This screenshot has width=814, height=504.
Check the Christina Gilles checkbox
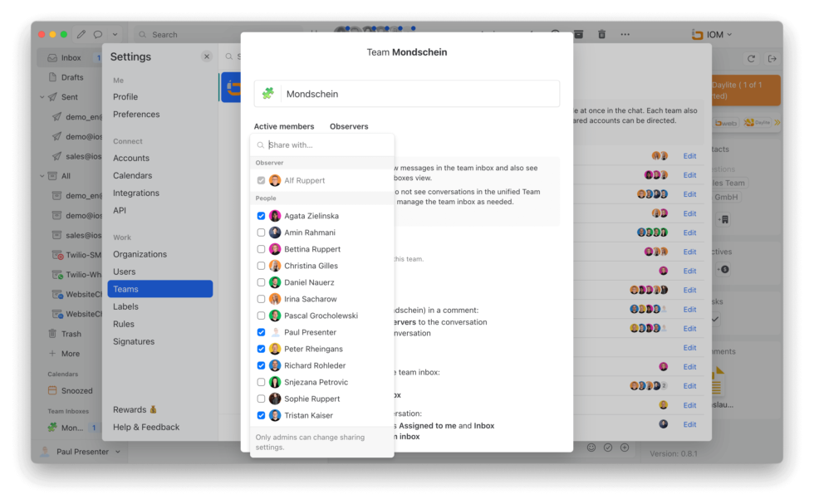(261, 265)
